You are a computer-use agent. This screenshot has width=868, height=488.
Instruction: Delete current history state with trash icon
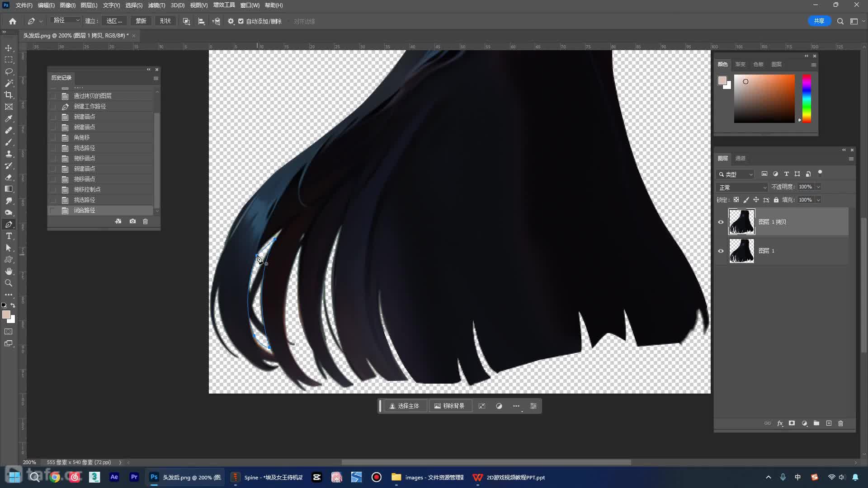145,221
